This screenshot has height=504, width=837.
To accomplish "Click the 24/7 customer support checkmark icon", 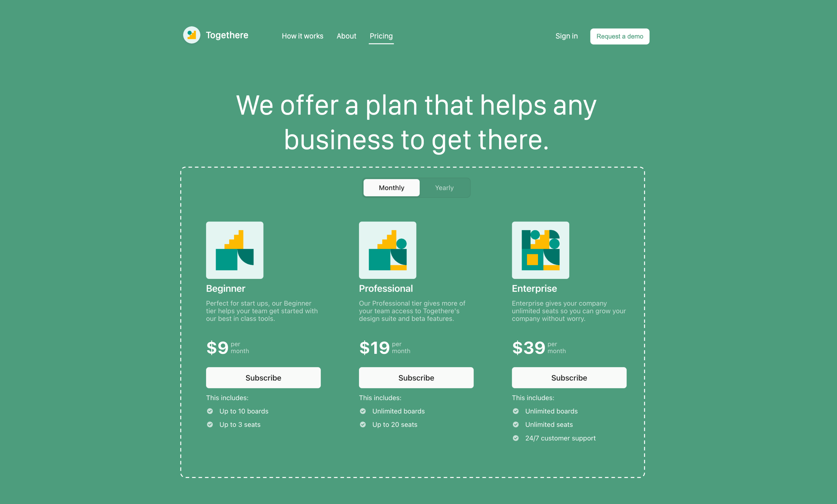I will [515, 437].
